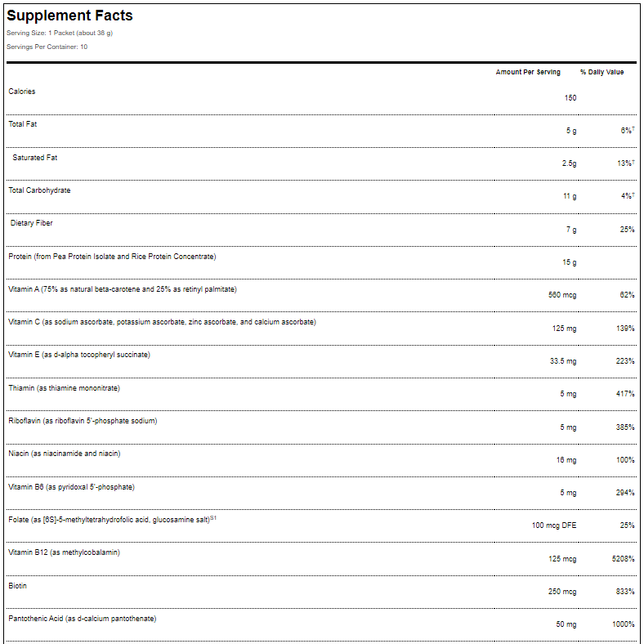Select the Total Carbohydrate label

(x=39, y=190)
